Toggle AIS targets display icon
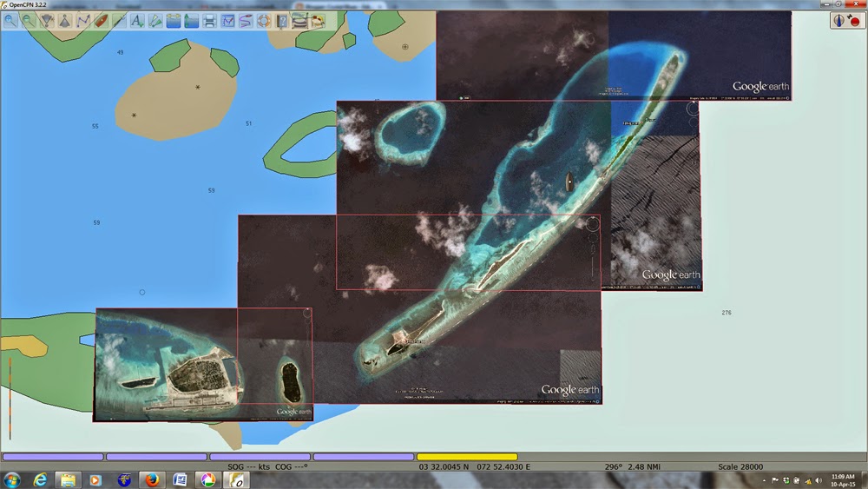Viewport: 868px width, 489px height. [155, 21]
